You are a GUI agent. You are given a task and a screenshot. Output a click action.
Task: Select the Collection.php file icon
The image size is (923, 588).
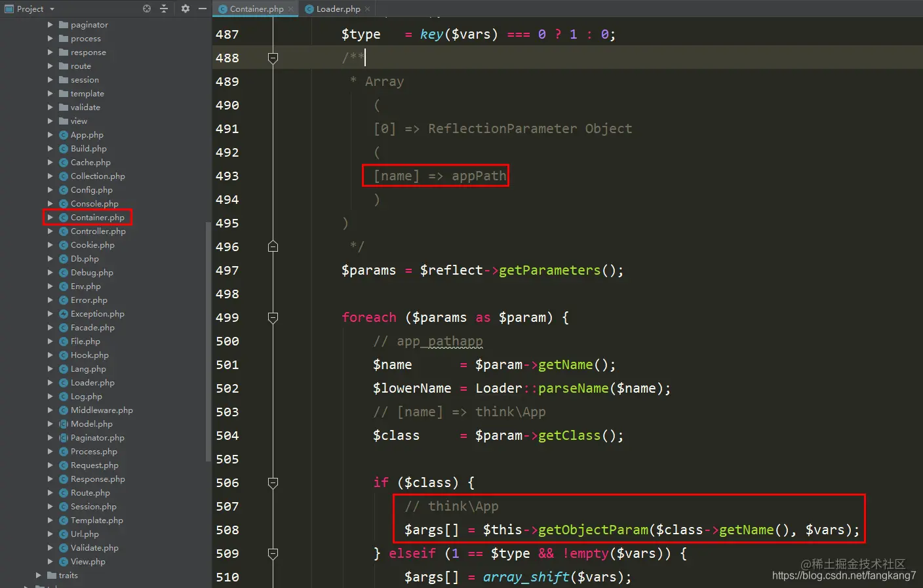coord(64,176)
